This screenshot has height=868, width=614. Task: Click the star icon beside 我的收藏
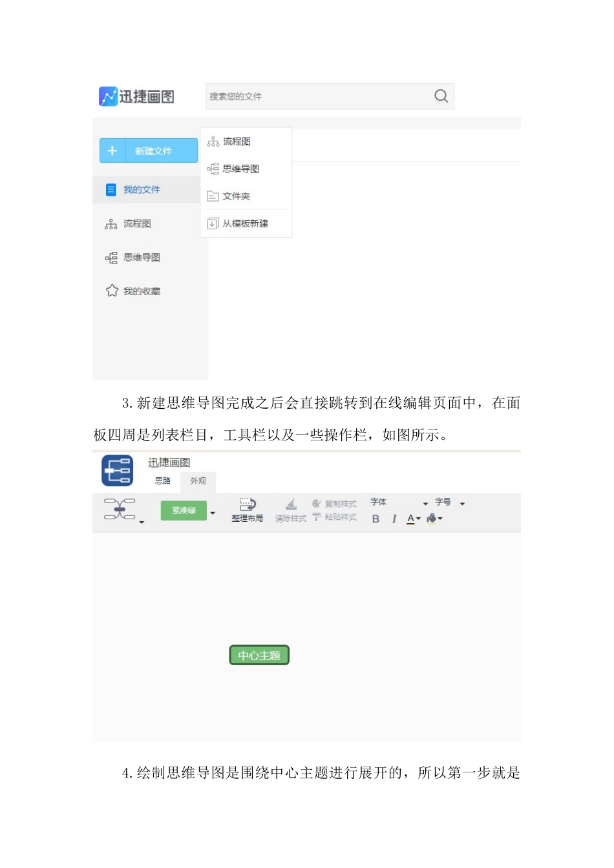tap(112, 291)
